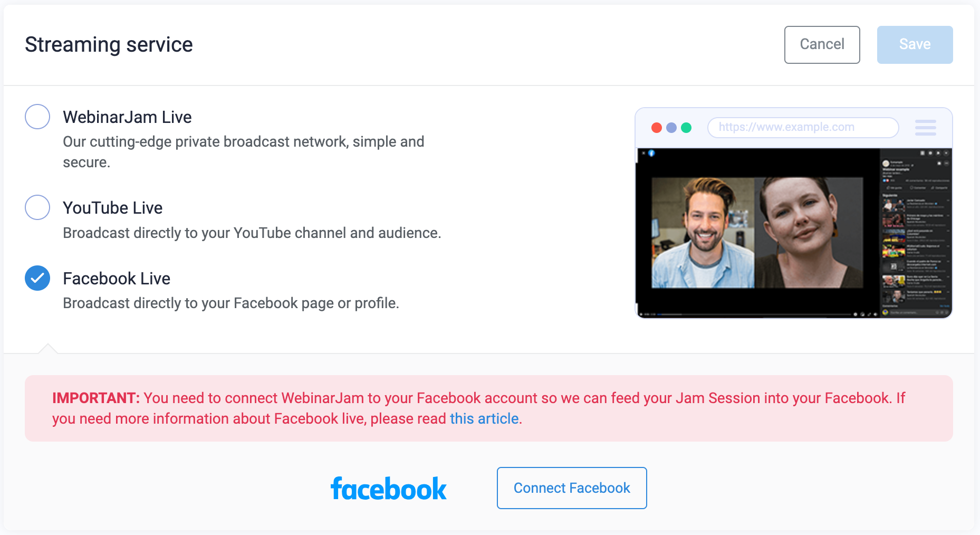Click the blue facebook wordmark logo
The image size is (980, 535).
click(389, 488)
